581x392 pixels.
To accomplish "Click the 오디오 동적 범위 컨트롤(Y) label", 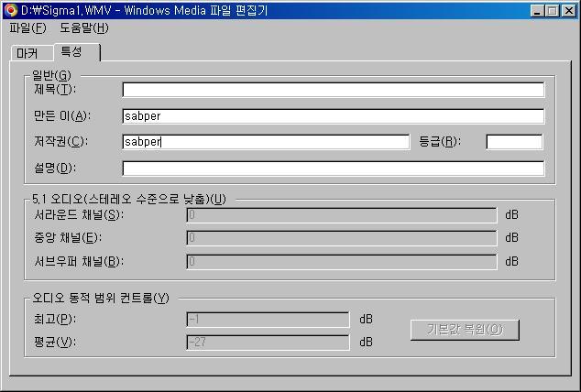I will (x=101, y=298).
